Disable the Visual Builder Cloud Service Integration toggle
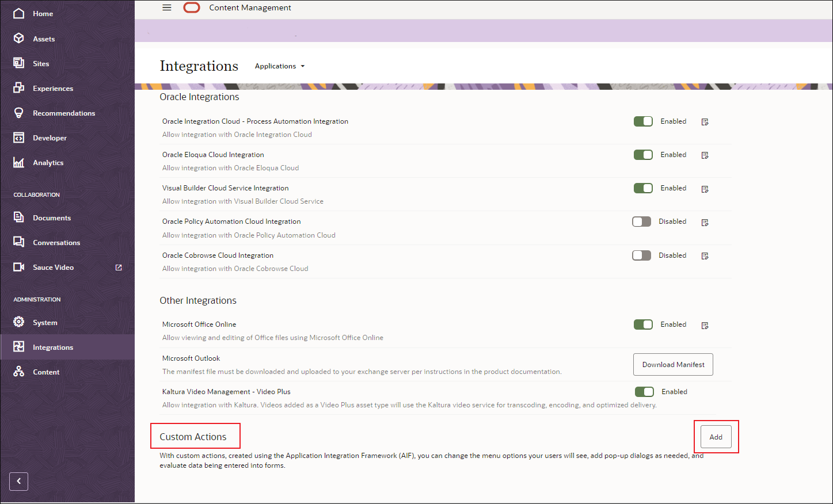 click(x=643, y=188)
